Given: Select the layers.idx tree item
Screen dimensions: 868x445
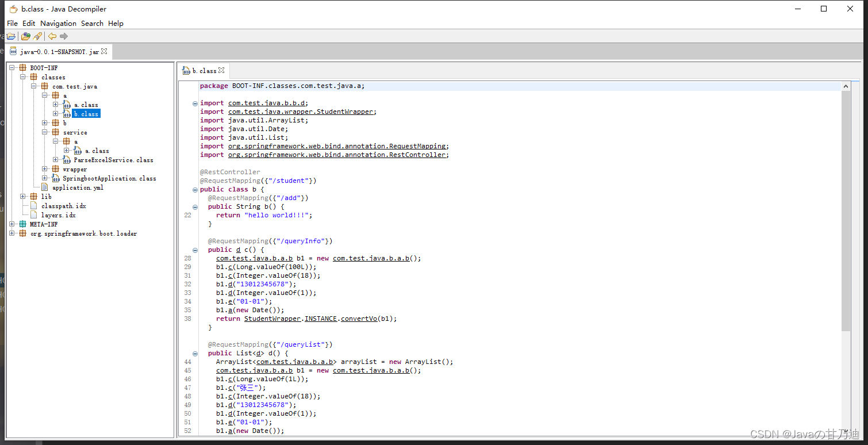Looking at the screenshot, I should point(58,215).
